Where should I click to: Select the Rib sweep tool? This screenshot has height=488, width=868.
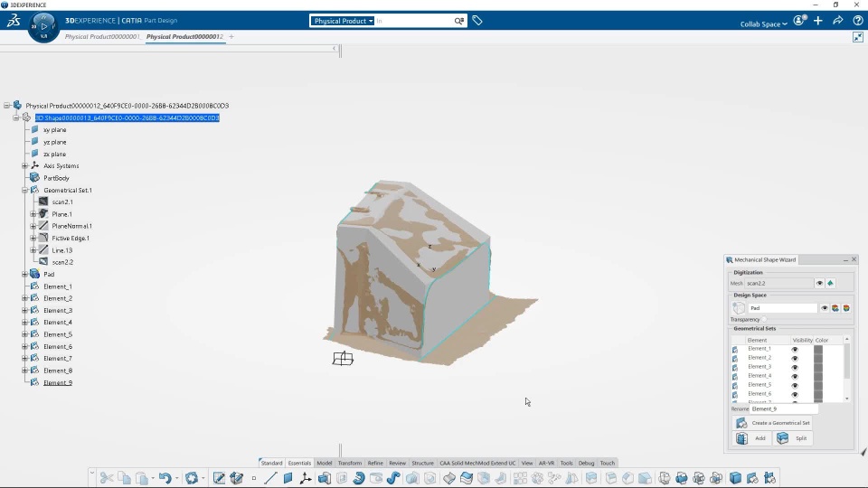[x=393, y=477]
